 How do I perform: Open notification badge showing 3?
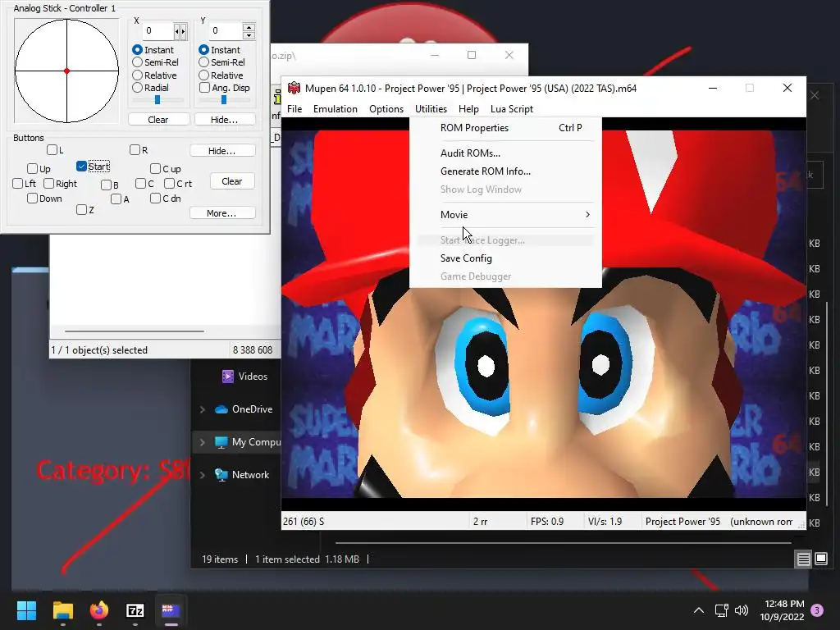point(817,610)
